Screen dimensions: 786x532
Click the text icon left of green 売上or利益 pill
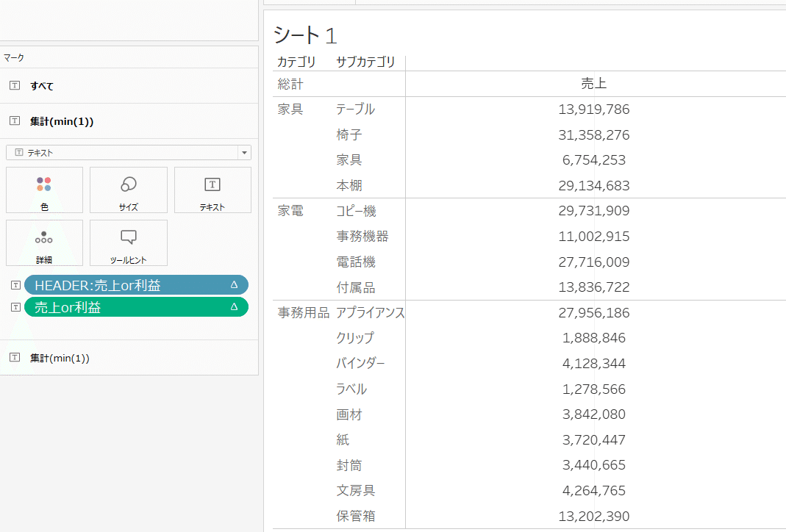click(15, 307)
